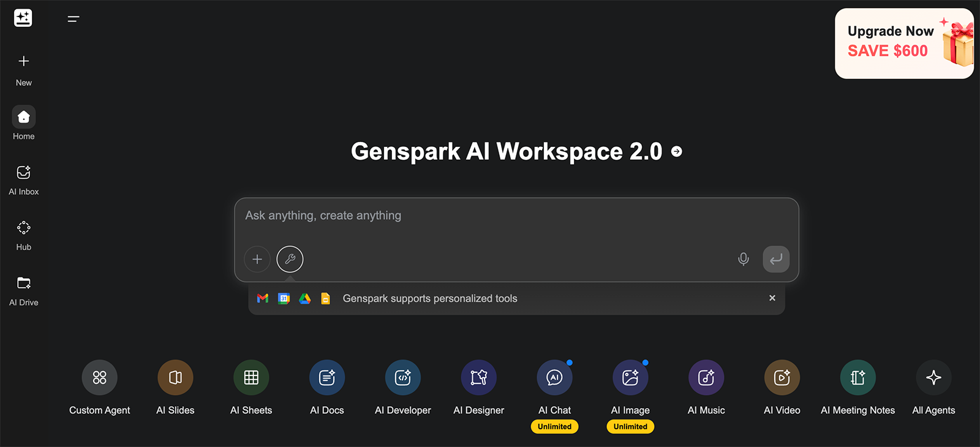
Task: Open AI Meeting Notes agent
Action: tap(858, 388)
